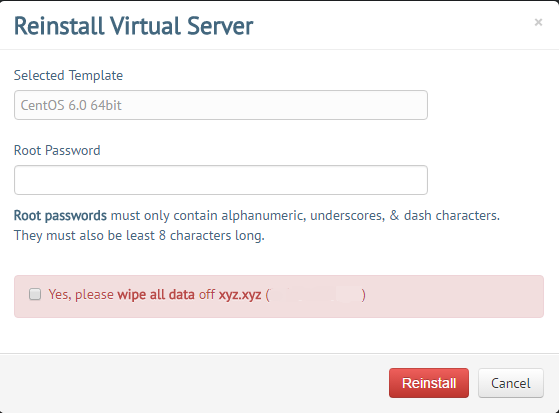The width and height of the screenshot is (559, 413).
Task: Click the They must also sentence
Action: [x=139, y=236]
